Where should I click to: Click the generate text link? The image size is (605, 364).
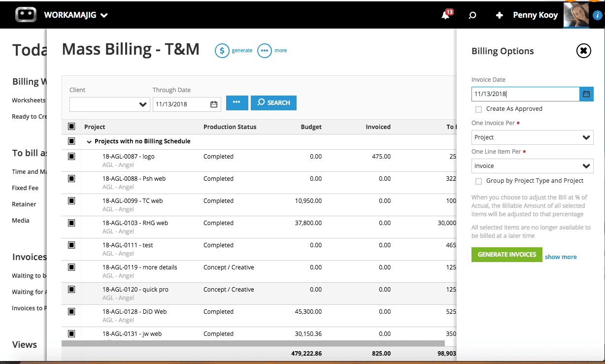242,50
